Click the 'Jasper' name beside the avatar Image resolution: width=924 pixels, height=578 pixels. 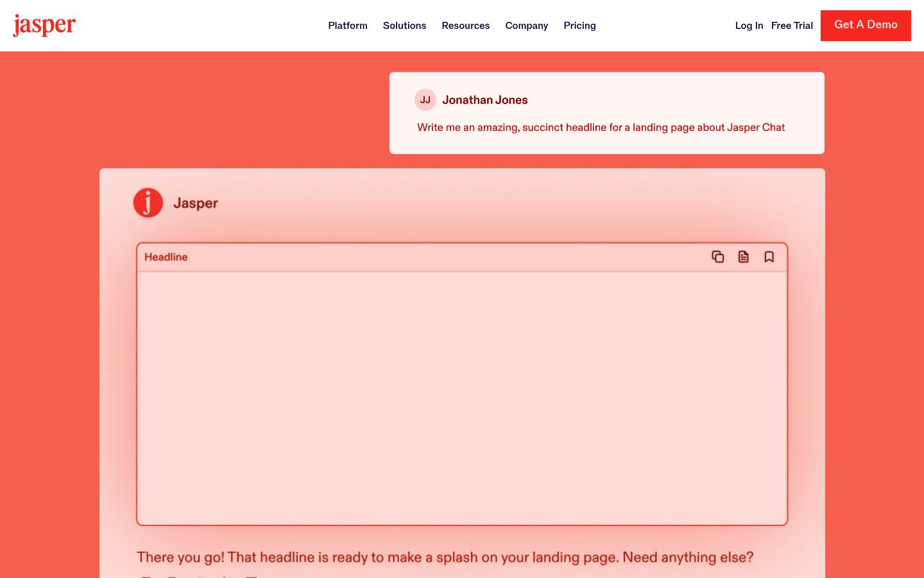pyautogui.click(x=196, y=204)
